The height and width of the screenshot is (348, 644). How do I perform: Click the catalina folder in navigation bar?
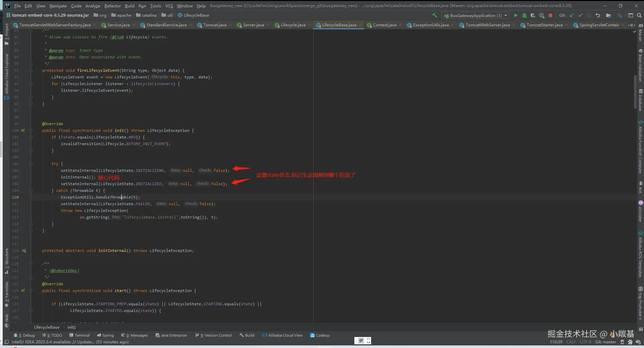click(x=146, y=15)
